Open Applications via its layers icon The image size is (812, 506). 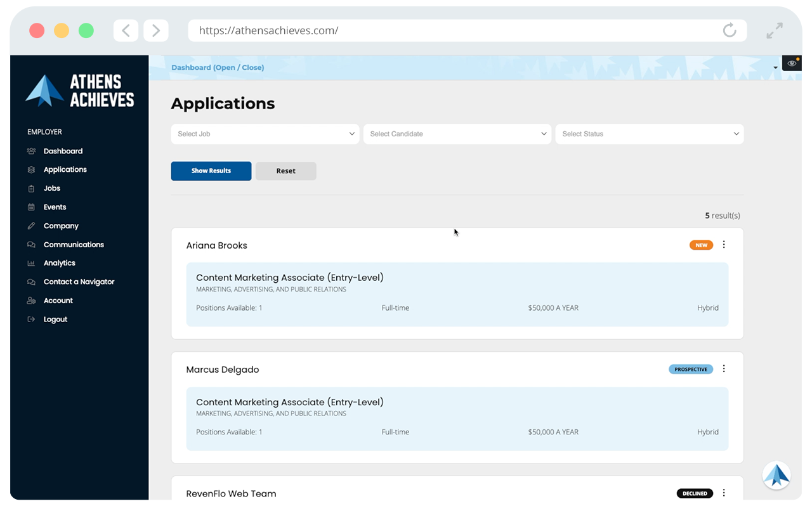(31, 169)
